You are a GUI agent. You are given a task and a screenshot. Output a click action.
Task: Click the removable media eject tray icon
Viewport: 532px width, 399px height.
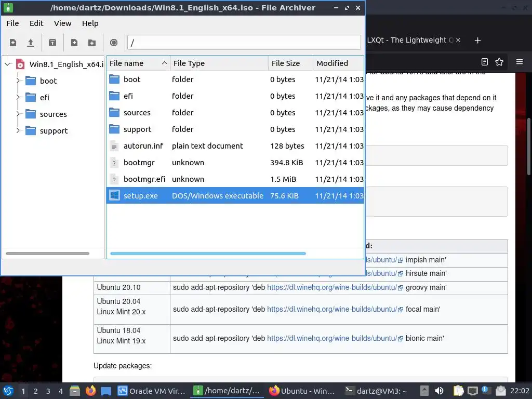coord(424,391)
